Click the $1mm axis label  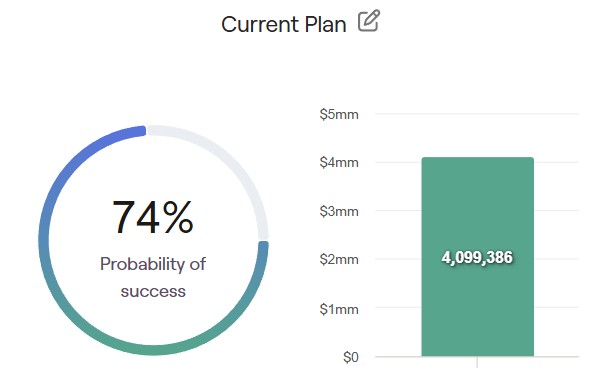pos(339,309)
